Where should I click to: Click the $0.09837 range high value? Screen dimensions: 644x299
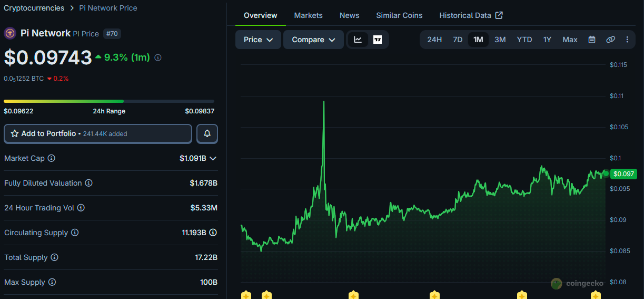(200, 111)
